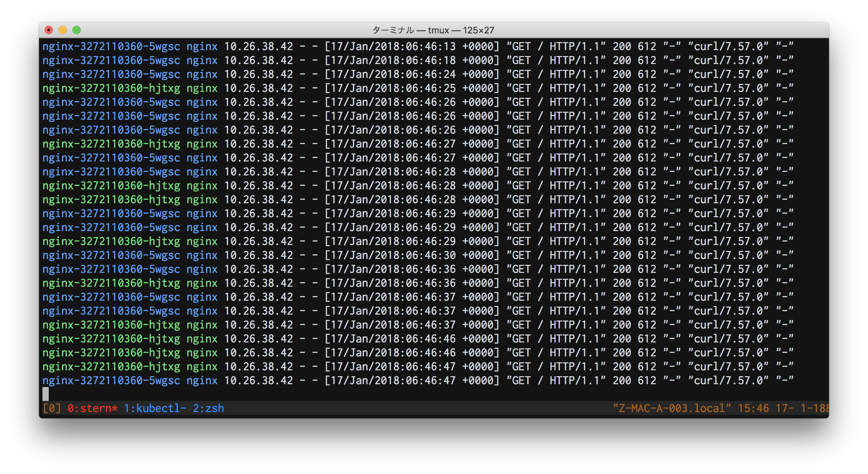This screenshot has width=868, height=474.
Task: Click the green nginx container label at 06:46:47
Action: (202, 366)
